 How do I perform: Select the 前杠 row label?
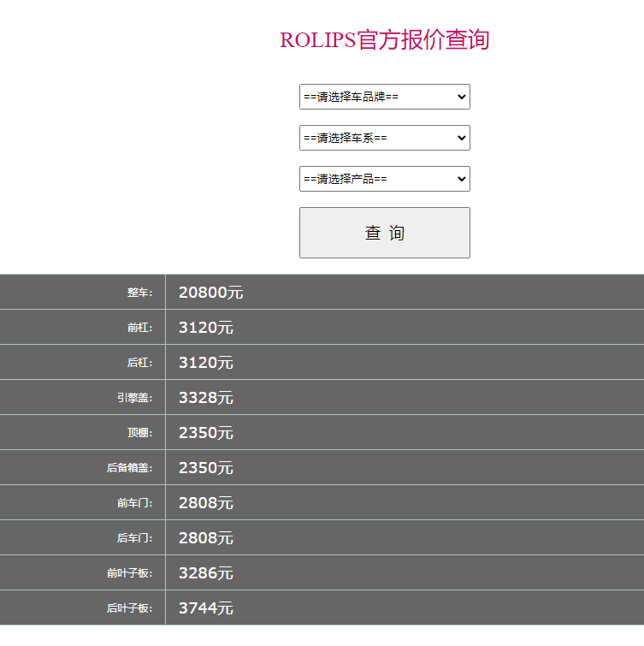click(x=139, y=328)
